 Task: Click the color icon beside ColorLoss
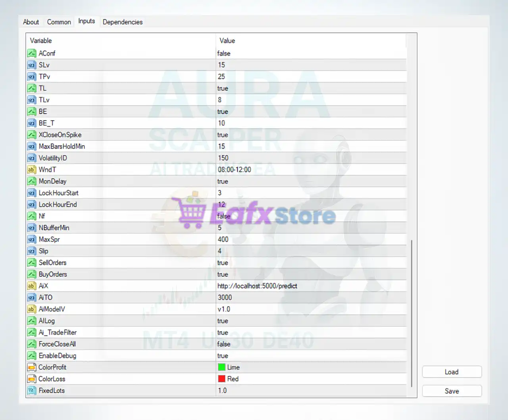[32, 379]
